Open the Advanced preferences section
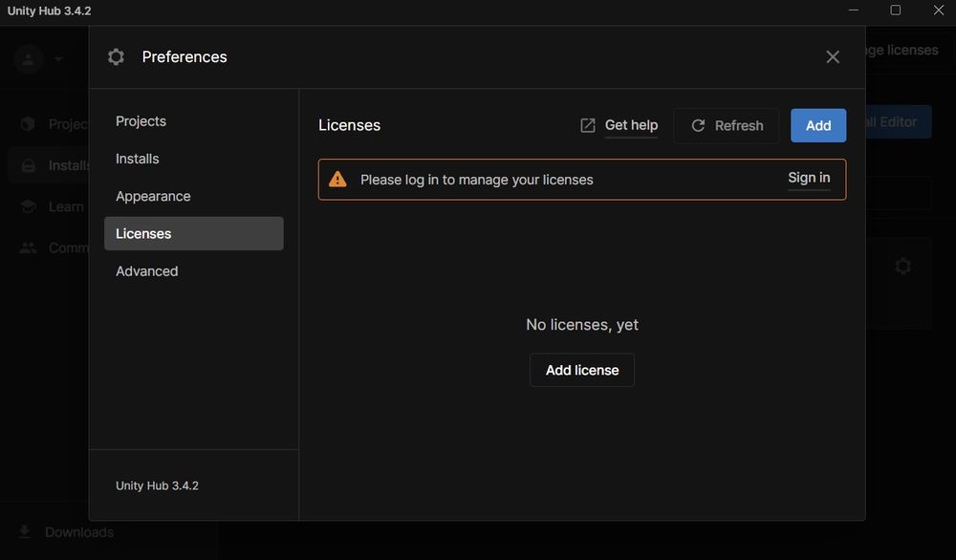The width and height of the screenshot is (956, 560). [146, 270]
